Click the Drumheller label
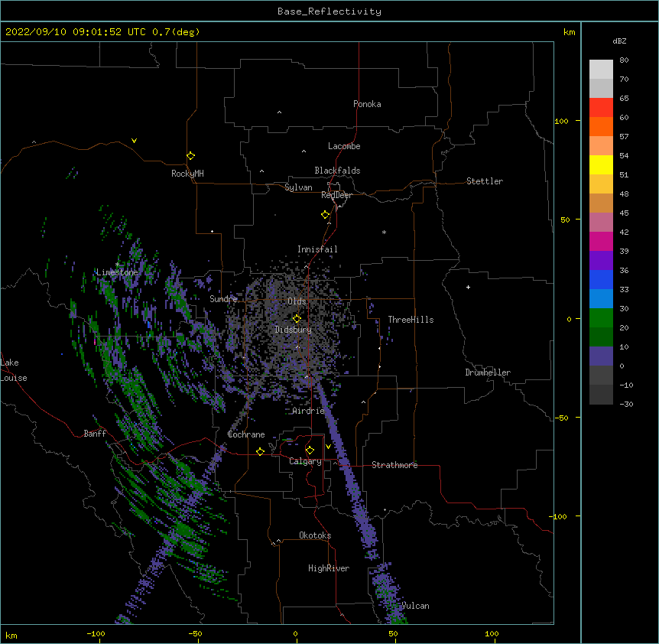Screen dimensions: 659x644 pos(488,372)
